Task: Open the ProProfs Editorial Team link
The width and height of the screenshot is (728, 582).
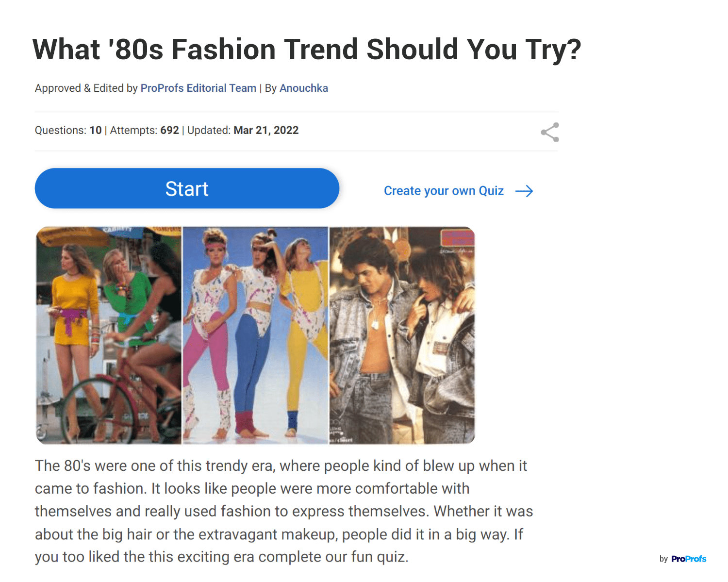Action: [x=198, y=88]
